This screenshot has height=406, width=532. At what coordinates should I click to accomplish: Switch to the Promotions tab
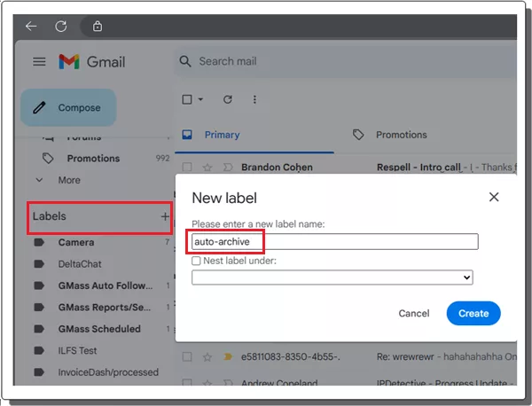click(x=401, y=135)
